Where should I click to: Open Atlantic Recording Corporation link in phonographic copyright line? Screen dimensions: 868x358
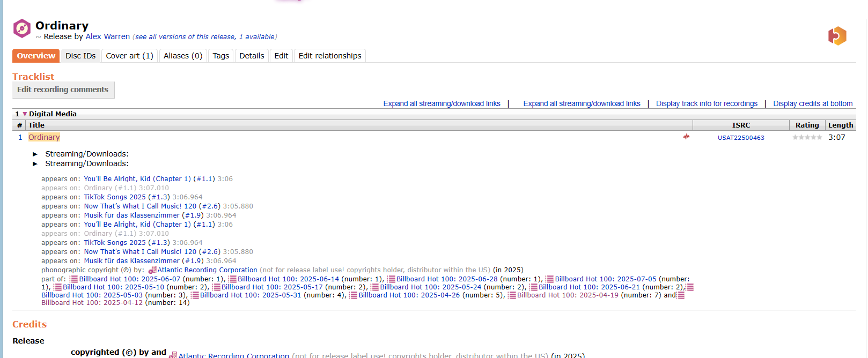207,270
